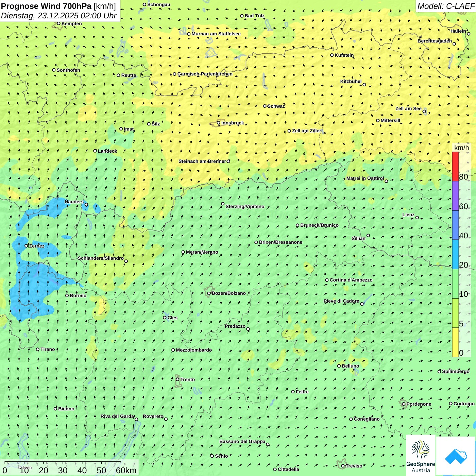
Task: Click the purple 60 km/h legend color
Action: coord(455,196)
